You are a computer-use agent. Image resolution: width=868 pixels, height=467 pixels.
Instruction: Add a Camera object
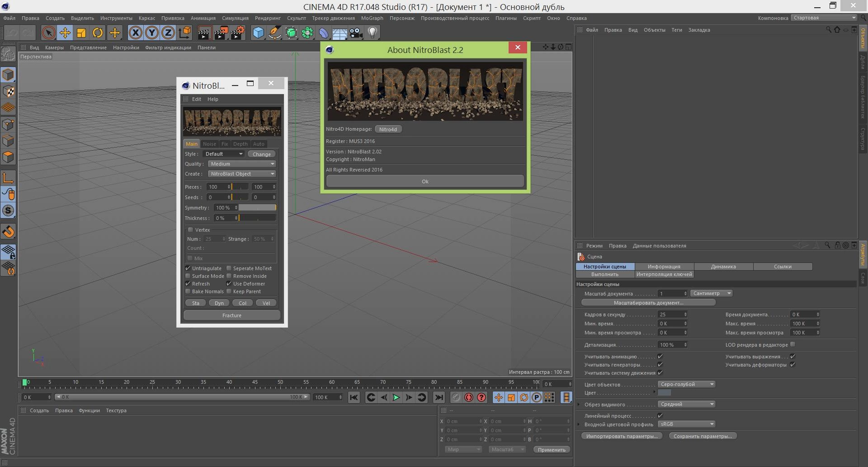[x=356, y=33]
